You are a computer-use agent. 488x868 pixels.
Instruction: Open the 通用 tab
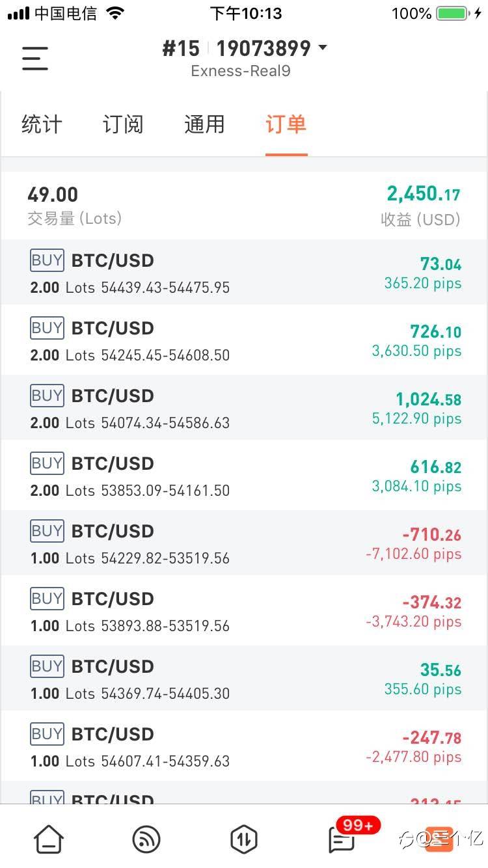coord(204,124)
